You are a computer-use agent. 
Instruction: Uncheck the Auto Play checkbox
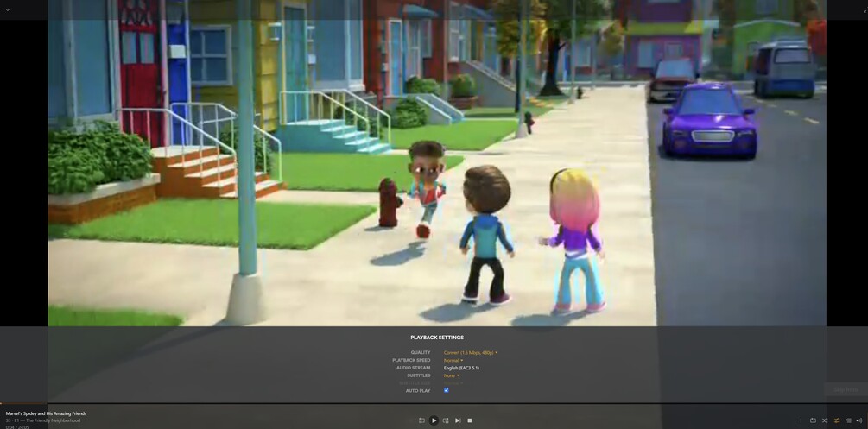[x=447, y=390]
